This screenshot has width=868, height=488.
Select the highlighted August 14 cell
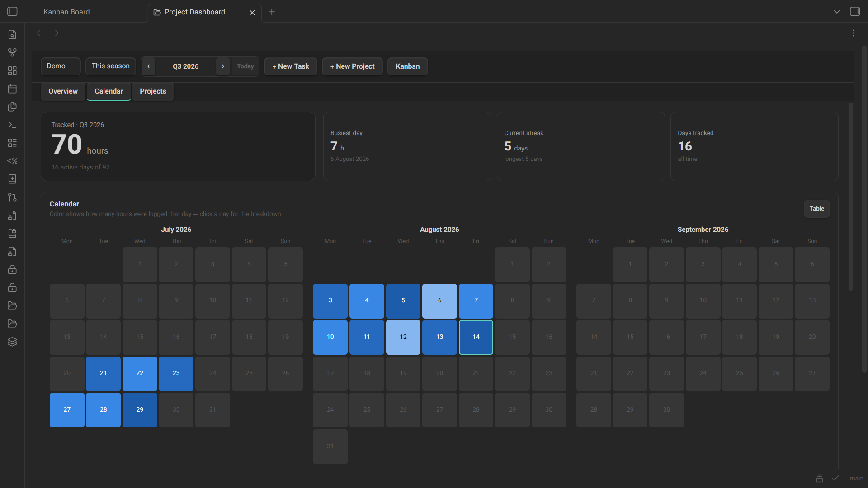tap(476, 337)
